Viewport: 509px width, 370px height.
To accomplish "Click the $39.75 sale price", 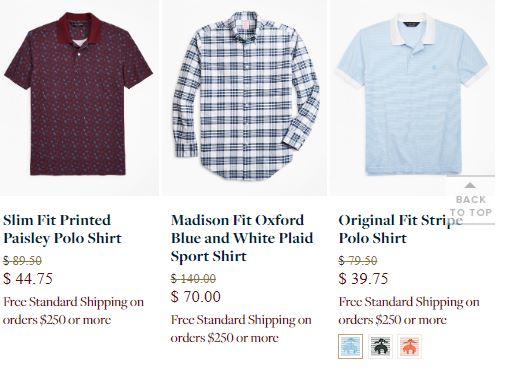I will pos(363,278).
